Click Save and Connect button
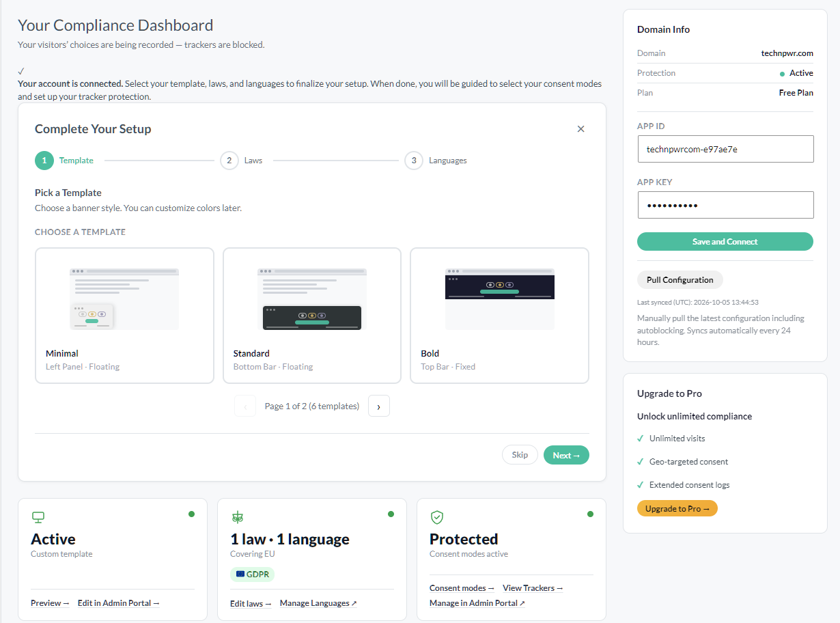 (x=725, y=242)
